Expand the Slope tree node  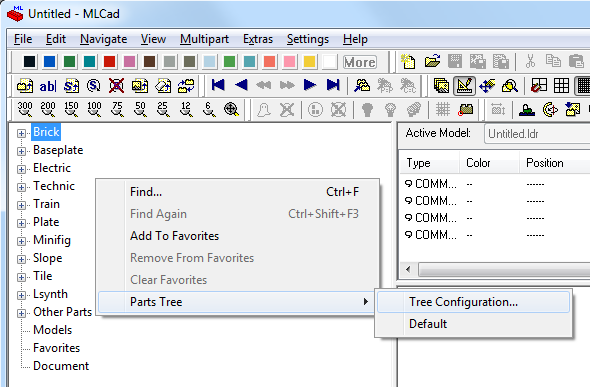click(21, 259)
